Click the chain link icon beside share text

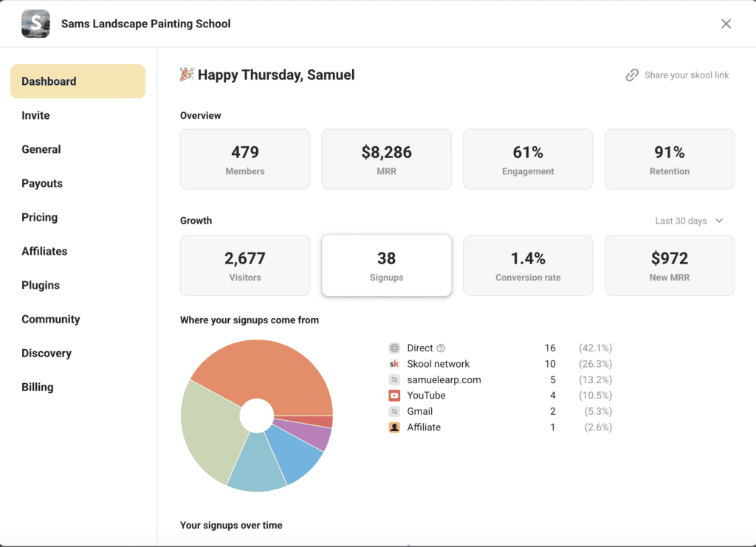click(632, 75)
